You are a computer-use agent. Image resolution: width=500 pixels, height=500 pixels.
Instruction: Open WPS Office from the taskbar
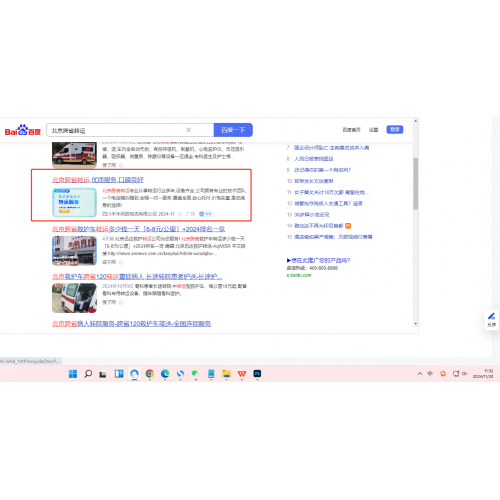click(242, 374)
